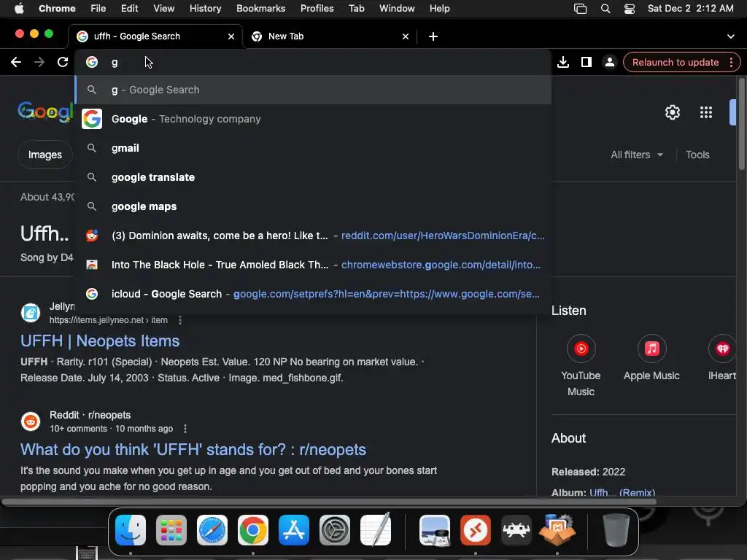Open the Bookmarks menu

coord(260,9)
